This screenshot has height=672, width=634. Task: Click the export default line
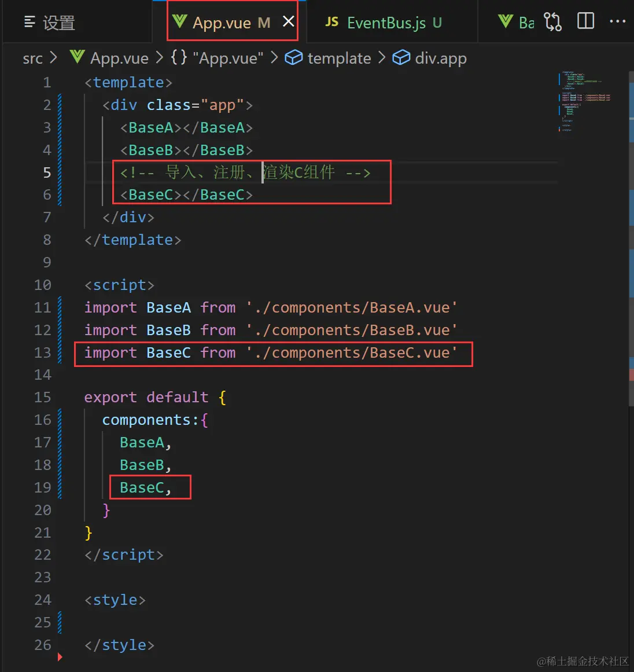click(155, 397)
